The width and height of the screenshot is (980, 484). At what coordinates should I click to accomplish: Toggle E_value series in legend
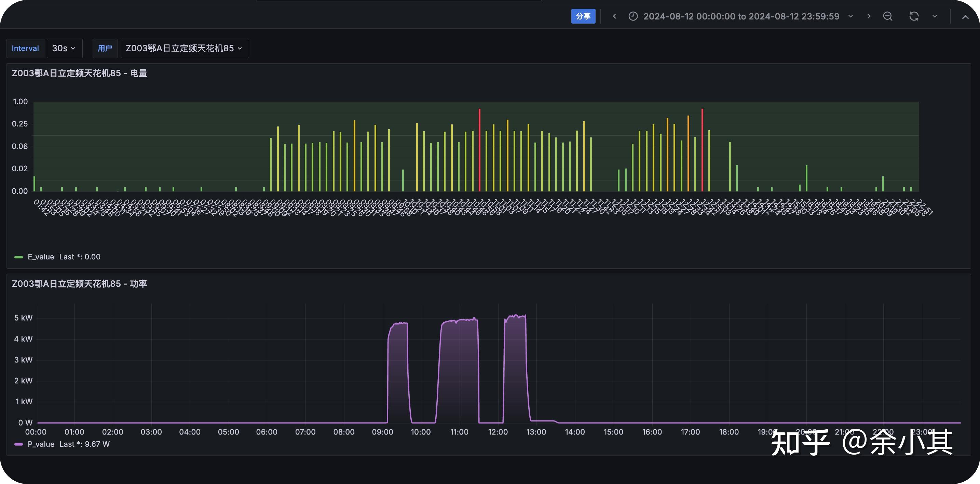(41, 257)
